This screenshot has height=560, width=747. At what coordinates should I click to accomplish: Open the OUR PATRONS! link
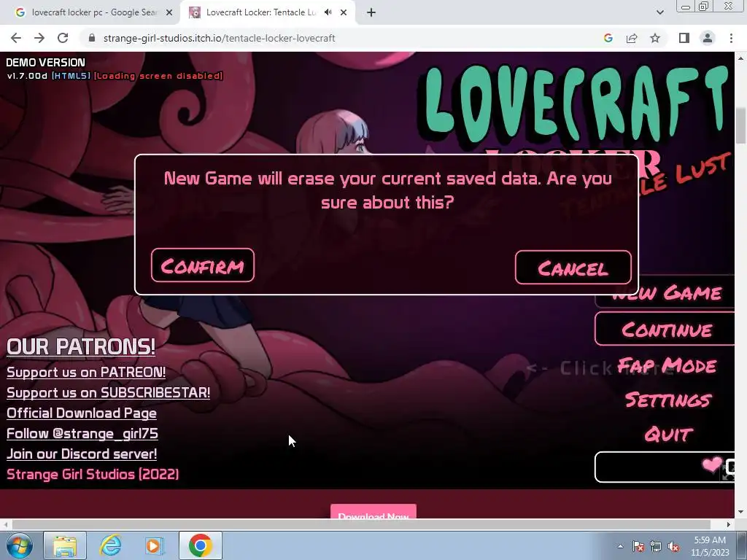(x=81, y=346)
